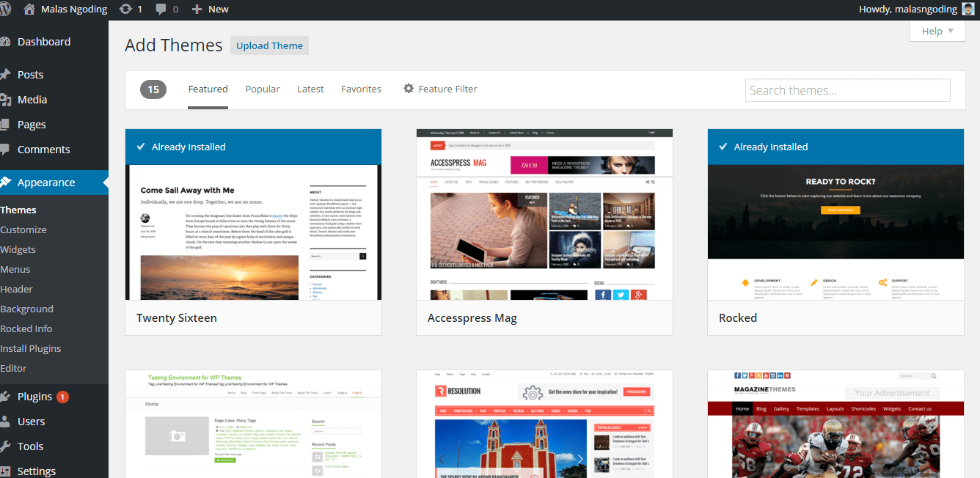Image resolution: width=980 pixels, height=478 pixels.
Task: Click the Dashboard gauge icon
Action: pyautogui.click(x=5, y=42)
